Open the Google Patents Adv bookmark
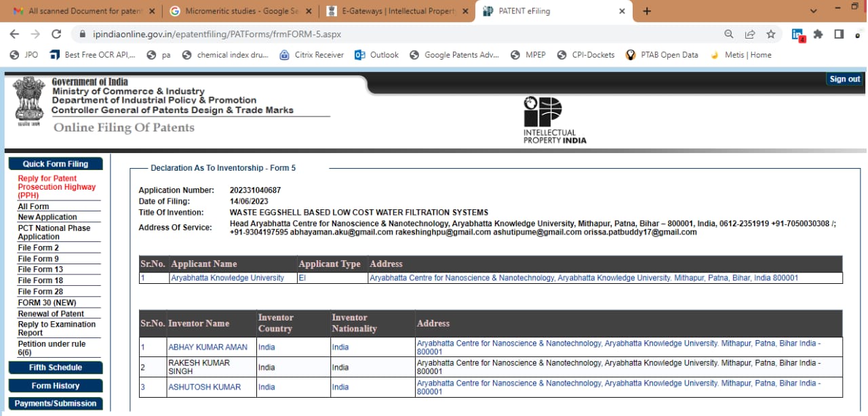The height and width of the screenshot is (416, 868). click(x=454, y=55)
